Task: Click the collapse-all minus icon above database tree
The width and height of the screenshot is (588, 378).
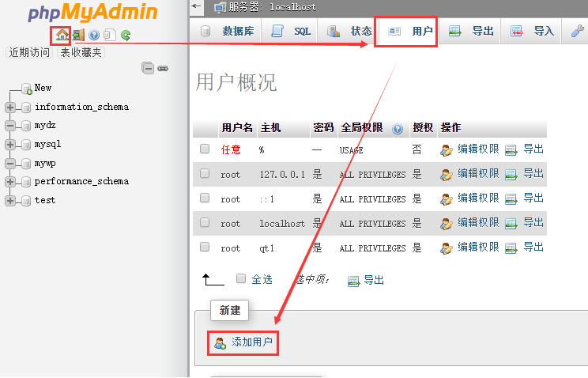Action: [x=148, y=69]
